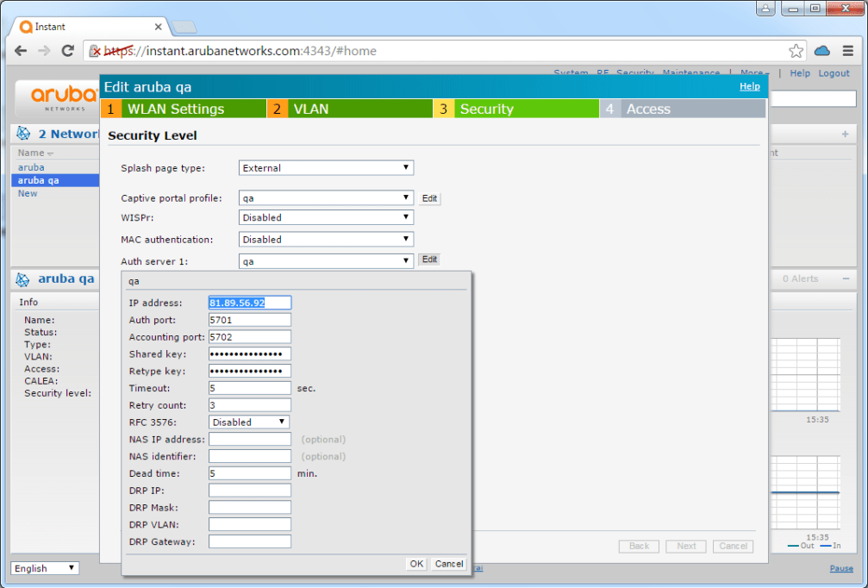Click the aruba qa network globe icon

coord(21,278)
